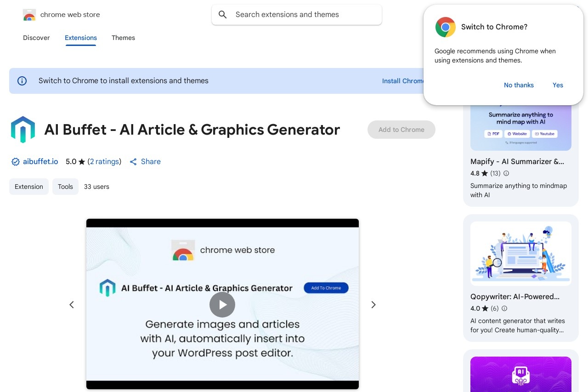Dismiss the popup with No thanks
The width and height of the screenshot is (588, 392).
[519, 85]
